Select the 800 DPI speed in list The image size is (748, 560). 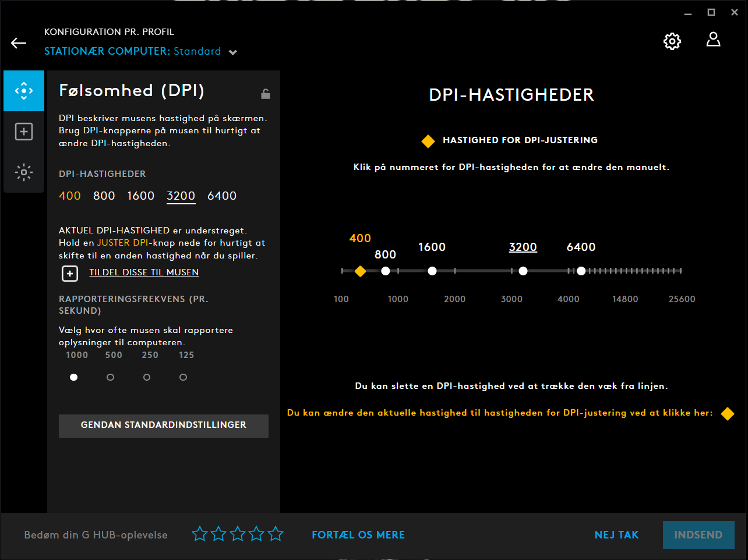pyautogui.click(x=104, y=196)
